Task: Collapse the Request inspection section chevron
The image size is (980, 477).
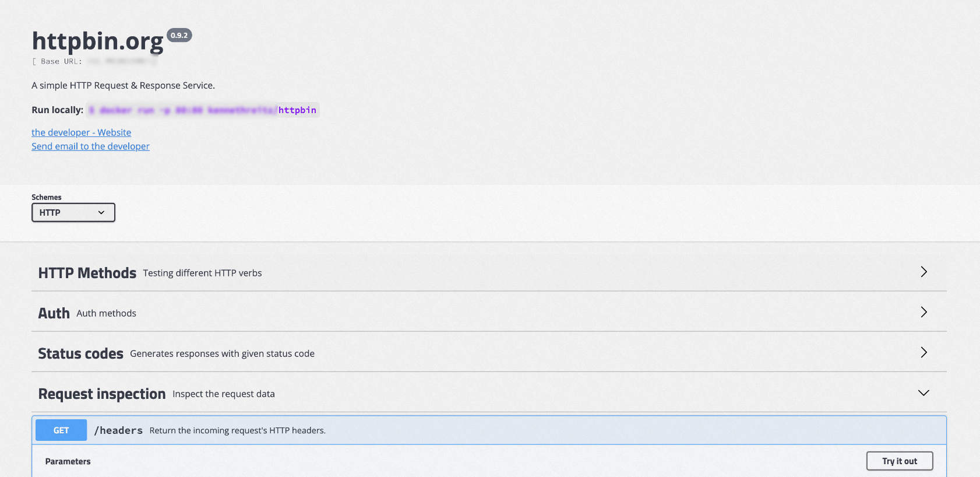Action: pyautogui.click(x=923, y=393)
